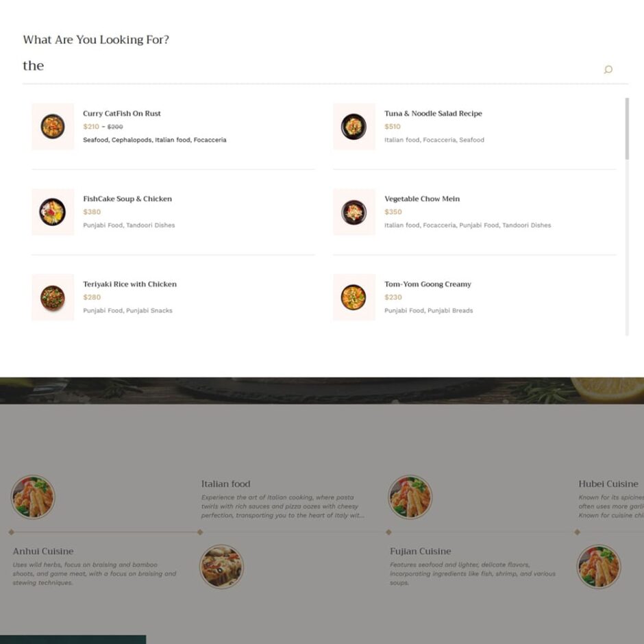Open Teriyaki Rice with Chicken title
This screenshot has width=644, height=644.
[x=129, y=284]
